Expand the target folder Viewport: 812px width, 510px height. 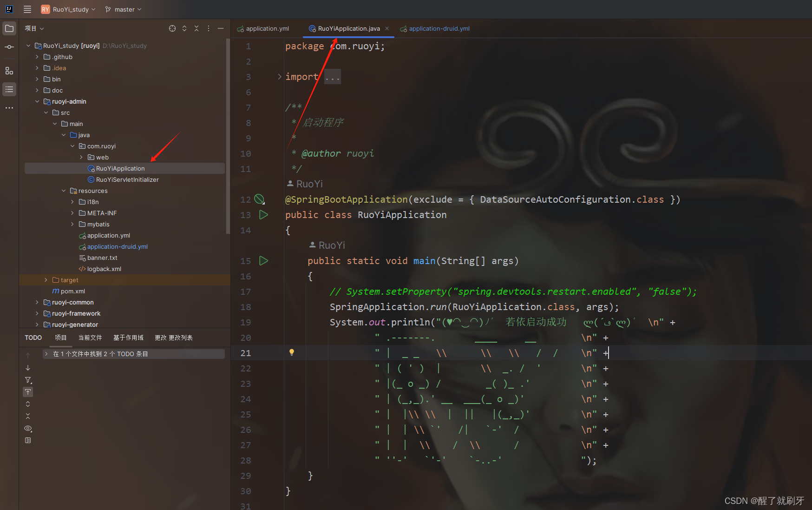coord(46,280)
